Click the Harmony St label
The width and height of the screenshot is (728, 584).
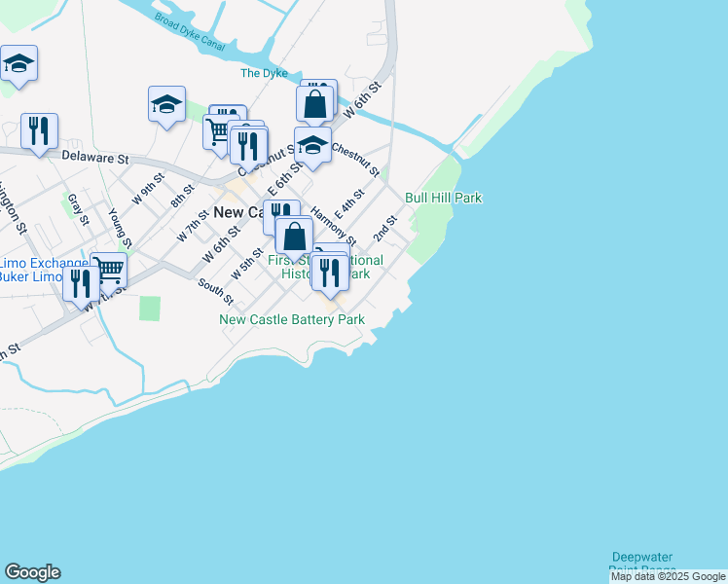(334, 227)
